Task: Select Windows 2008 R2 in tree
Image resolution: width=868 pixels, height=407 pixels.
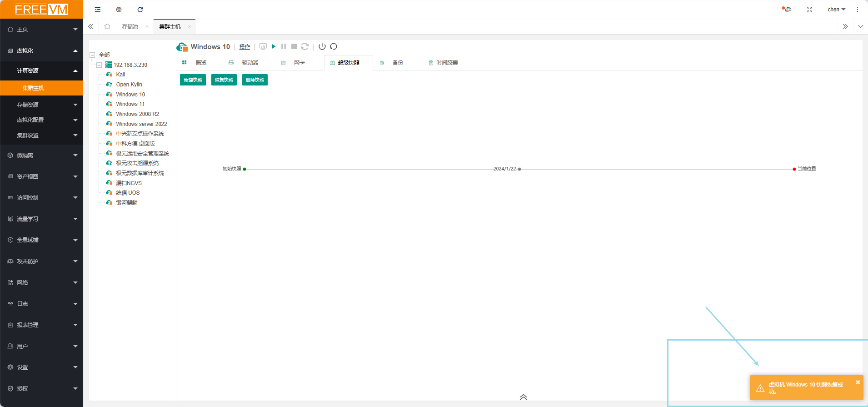Action: click(x=138, y=114)
